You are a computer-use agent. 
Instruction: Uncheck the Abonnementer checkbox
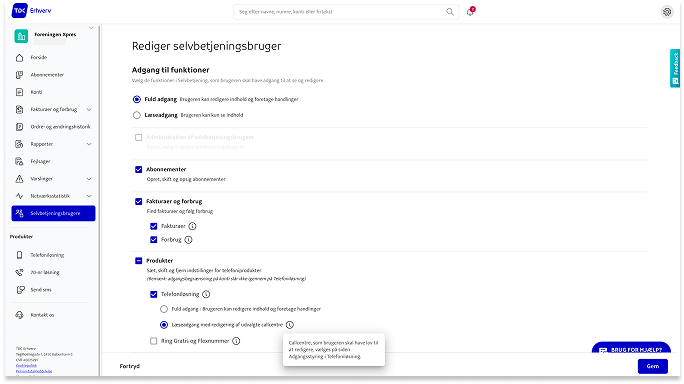(x=139, y=169)
